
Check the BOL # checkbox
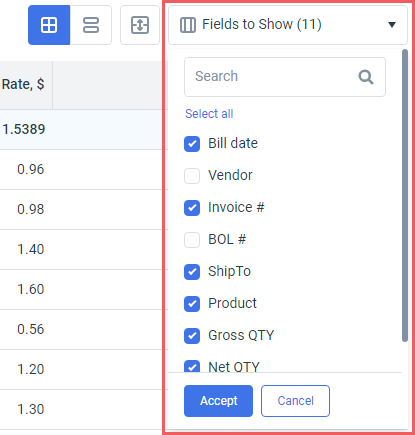point(192,240)
